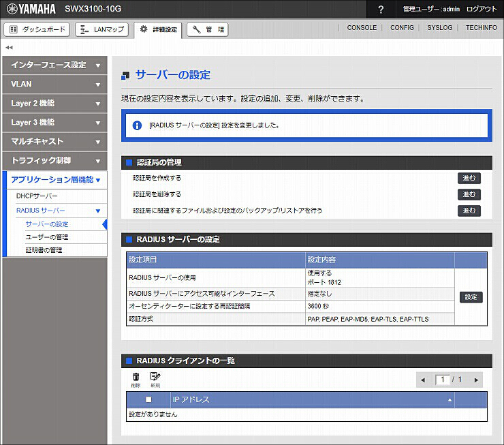Expand マルチキャスト menu

click(x=54, y=142)
